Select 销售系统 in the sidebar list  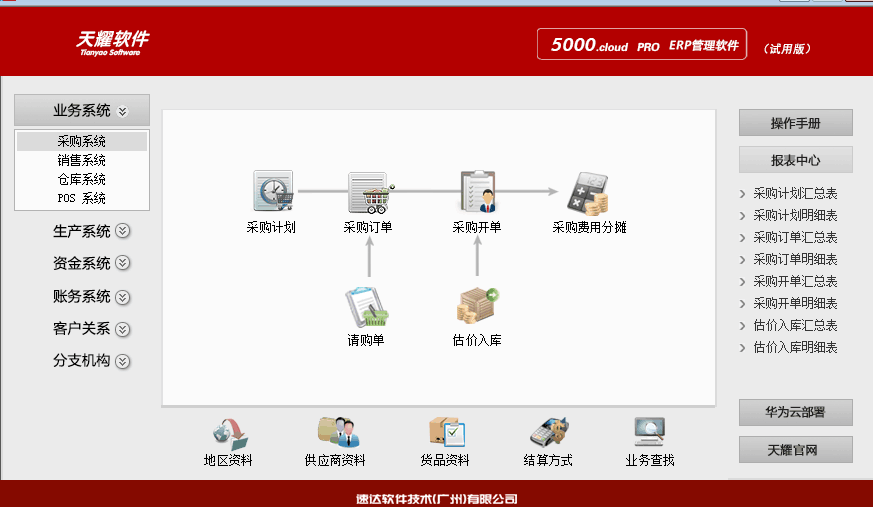click(x=82, y=160)
